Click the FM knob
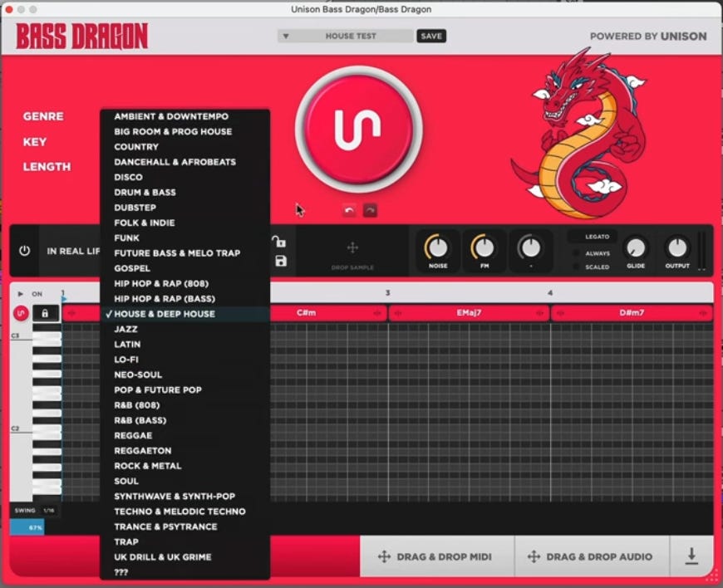Viewport: 723px width, 588px height. (x=484, y=248)
